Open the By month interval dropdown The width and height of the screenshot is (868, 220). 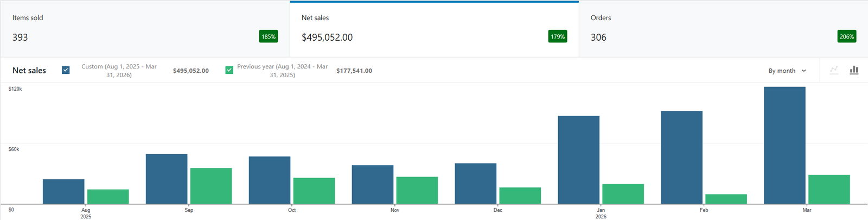(x=787, y=71)
